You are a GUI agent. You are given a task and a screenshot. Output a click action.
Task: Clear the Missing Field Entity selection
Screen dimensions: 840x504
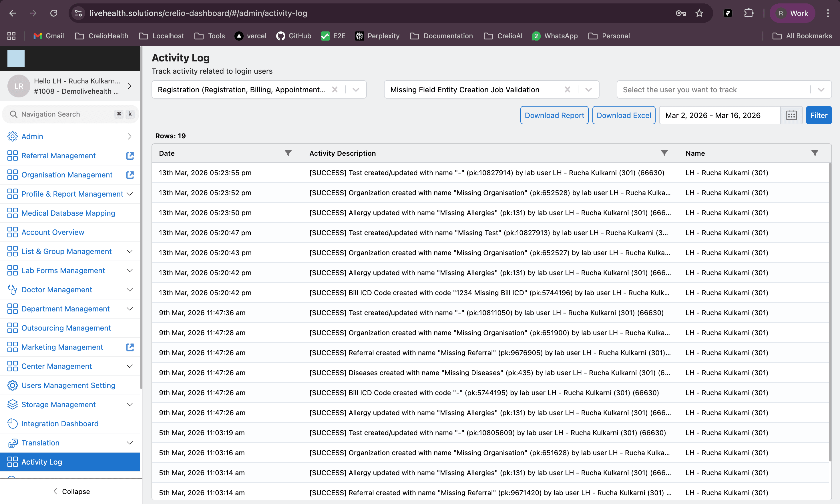click(568, 89)
